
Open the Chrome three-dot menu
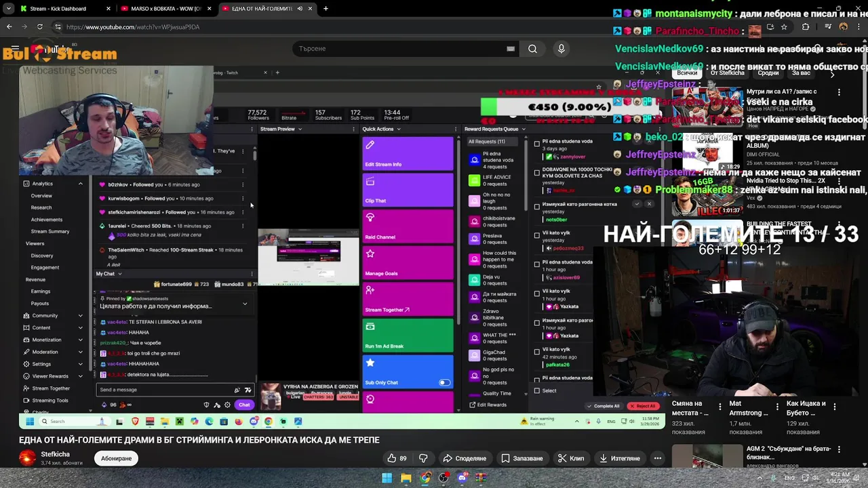tap(860, 27)
